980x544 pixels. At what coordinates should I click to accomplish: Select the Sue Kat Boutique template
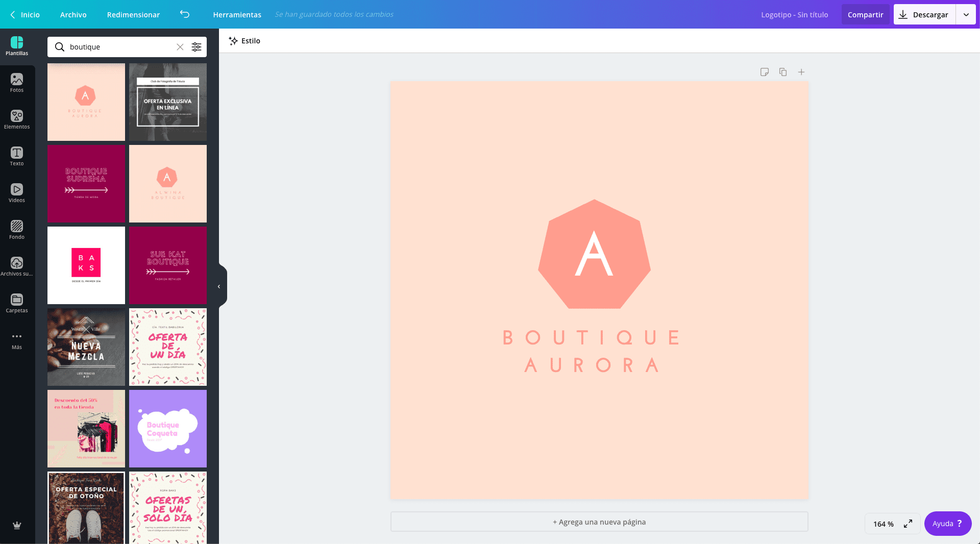168,265
